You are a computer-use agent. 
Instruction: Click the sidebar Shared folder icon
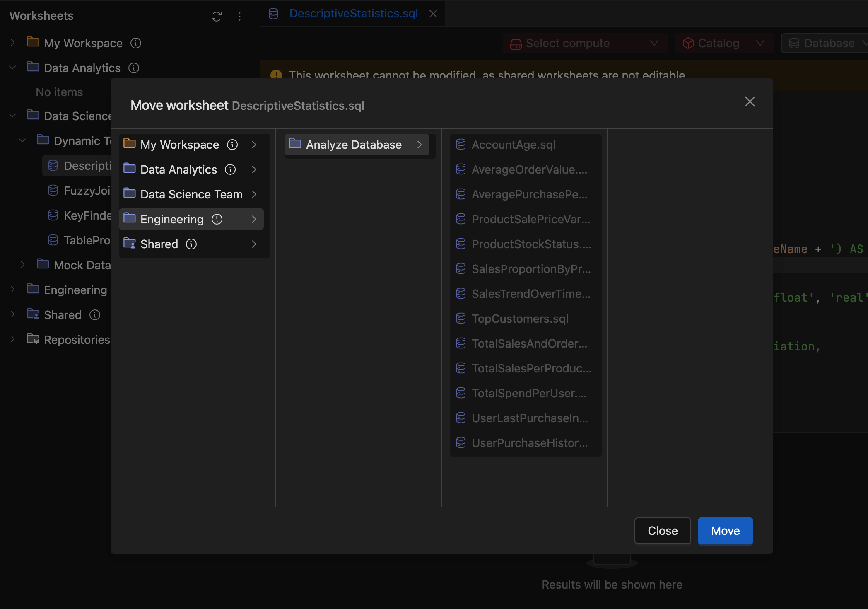point(33,314)
